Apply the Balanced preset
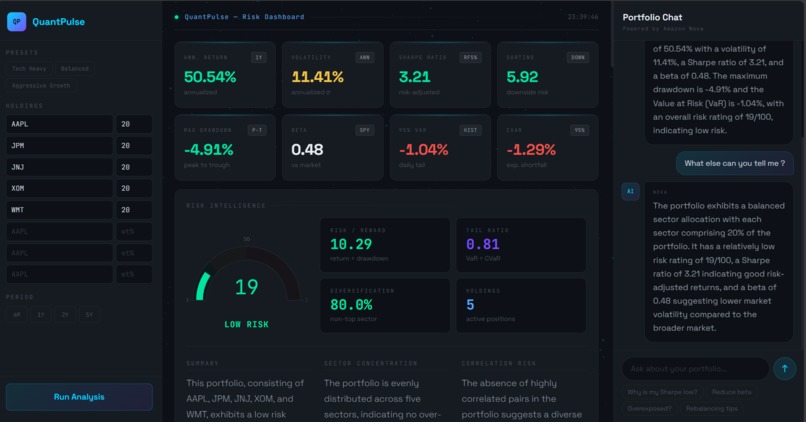This screenshot has height=422, width=806. click(75, 68)
